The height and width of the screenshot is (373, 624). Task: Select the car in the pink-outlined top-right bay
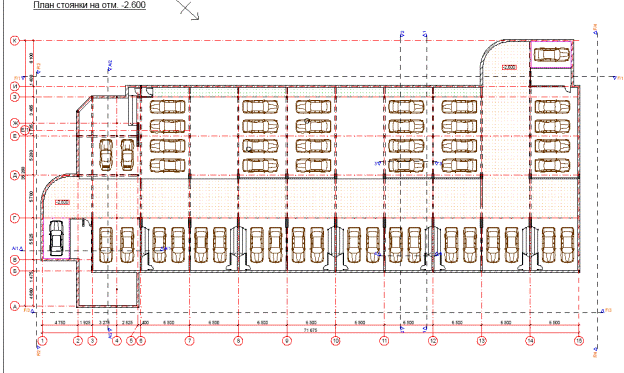[x=551, y=54]
